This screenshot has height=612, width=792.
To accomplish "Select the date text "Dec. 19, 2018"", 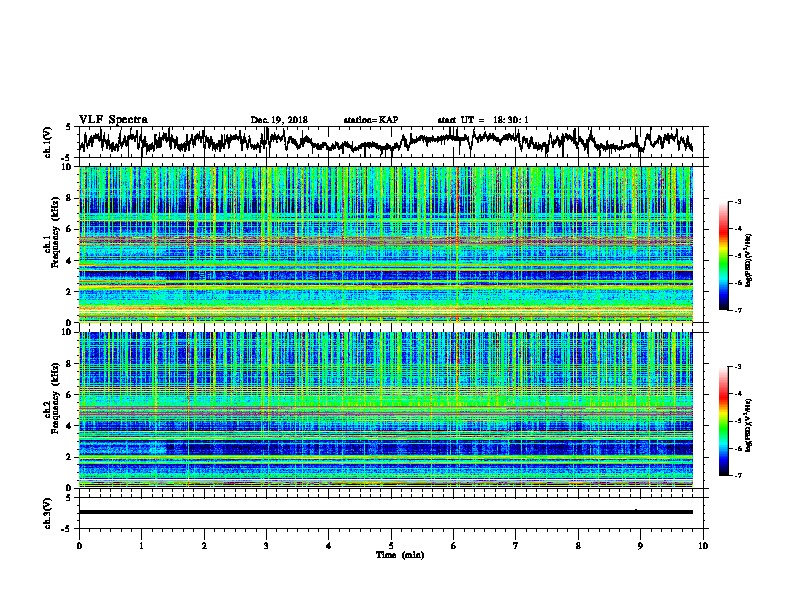I will click(279, 120).
